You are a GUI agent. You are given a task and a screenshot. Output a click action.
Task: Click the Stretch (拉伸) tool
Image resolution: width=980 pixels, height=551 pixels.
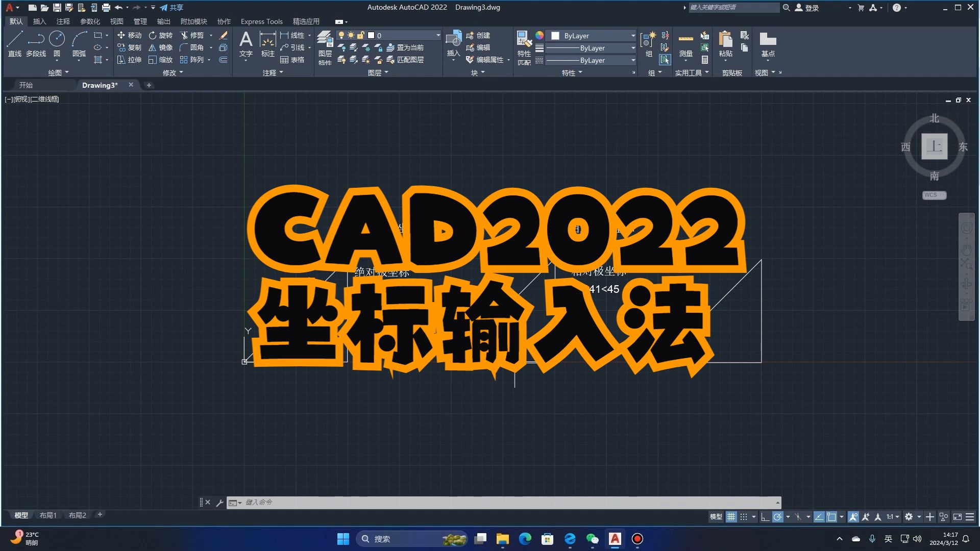click(x=129, y=60)
